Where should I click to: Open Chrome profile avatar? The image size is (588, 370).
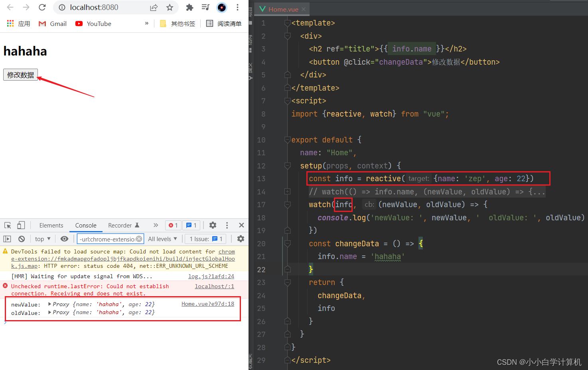point(222,7)
